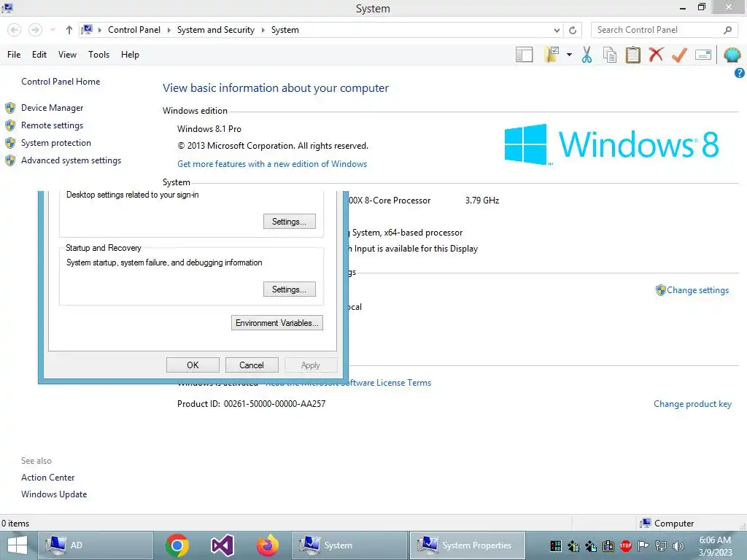Switch to System taskbar window
This screenshot has width=747, height=560.
click(349, 545)
